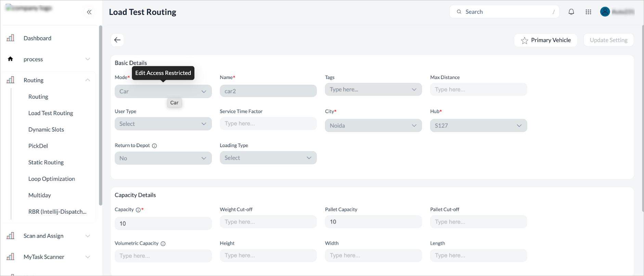This screenshot has width=644, height=276.
Task: Open the apps grid icon
Action: point(588,12)
